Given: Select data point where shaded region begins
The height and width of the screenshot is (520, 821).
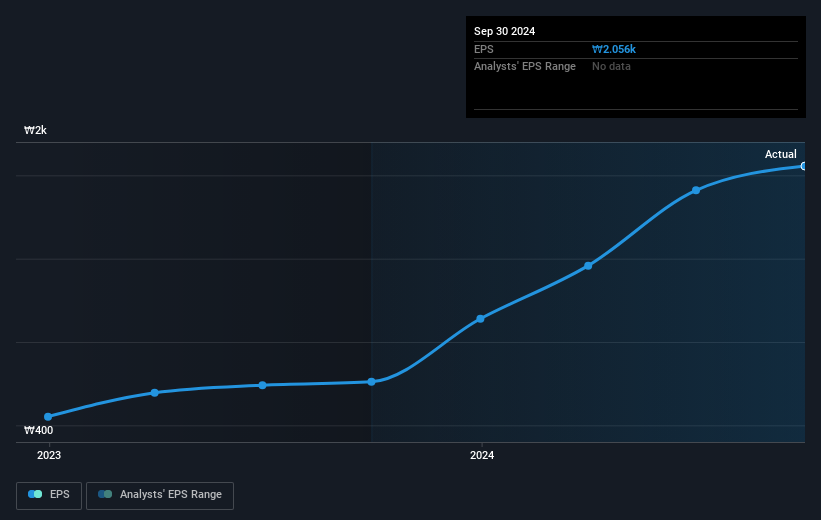Looking at the screenshot, I should click(371, 382).
